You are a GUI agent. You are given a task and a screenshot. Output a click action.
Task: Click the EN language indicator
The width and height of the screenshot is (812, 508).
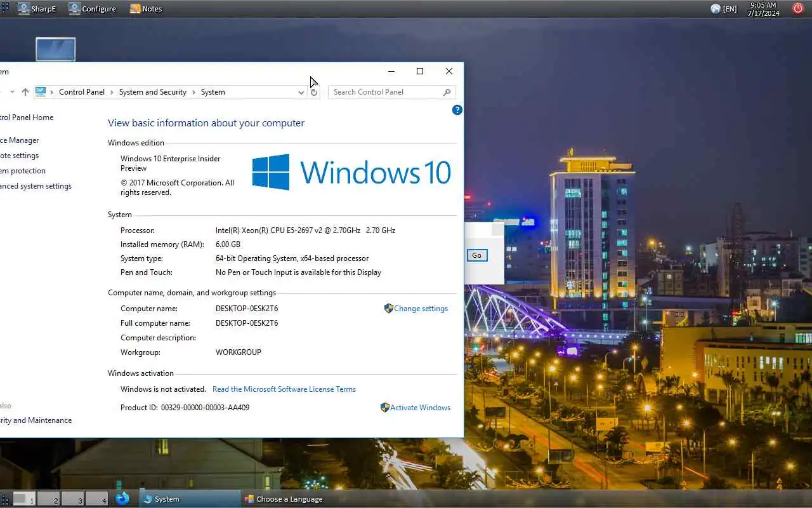point(730,9)
